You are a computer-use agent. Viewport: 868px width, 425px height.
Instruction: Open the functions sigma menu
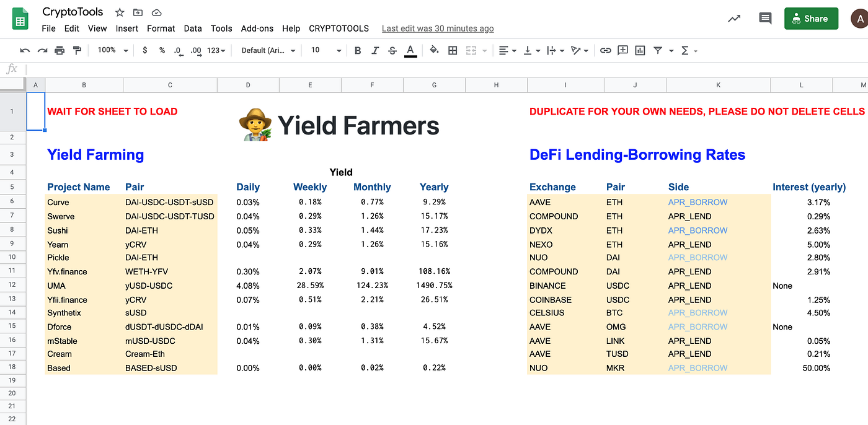[685, 50]
